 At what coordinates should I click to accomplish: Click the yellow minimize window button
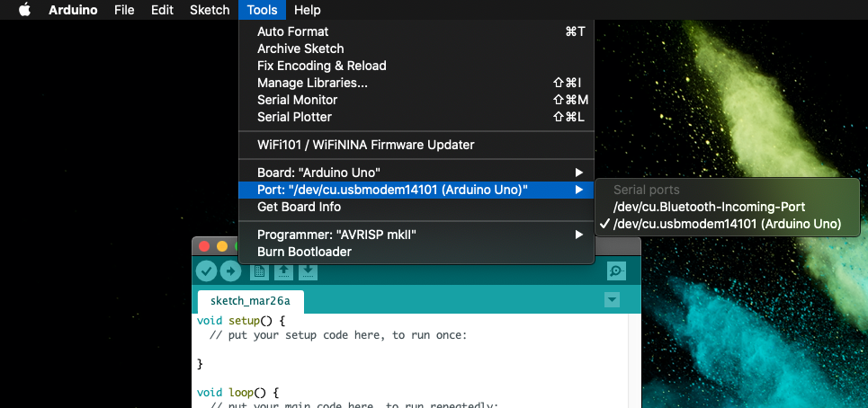point(222,246)
